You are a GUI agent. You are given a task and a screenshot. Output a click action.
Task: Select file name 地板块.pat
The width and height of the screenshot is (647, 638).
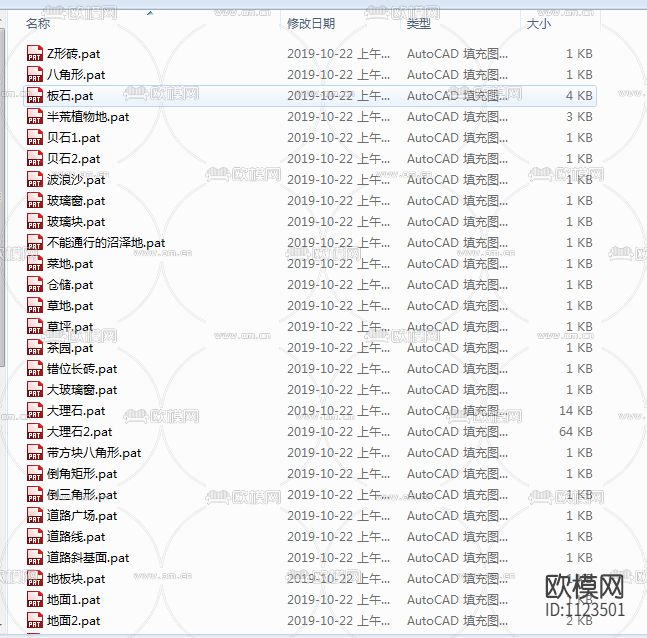[x=76, y=579]
